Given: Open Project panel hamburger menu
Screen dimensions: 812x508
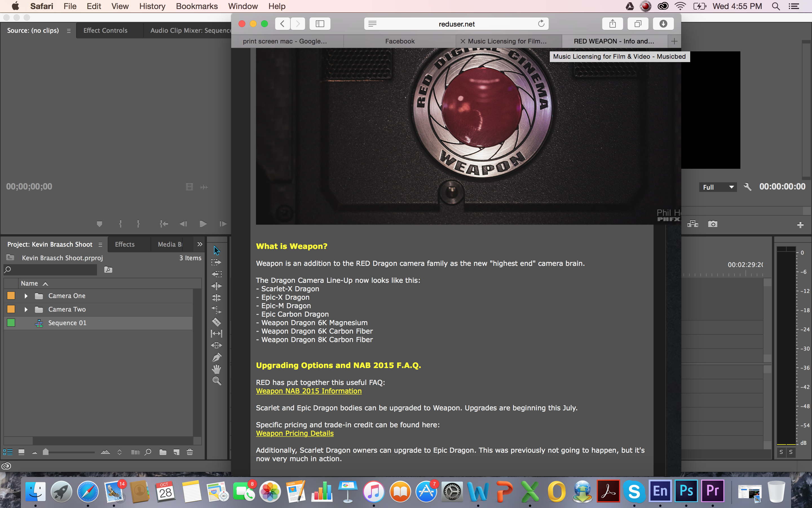Looking at the screenshot, I should point(100,245).
